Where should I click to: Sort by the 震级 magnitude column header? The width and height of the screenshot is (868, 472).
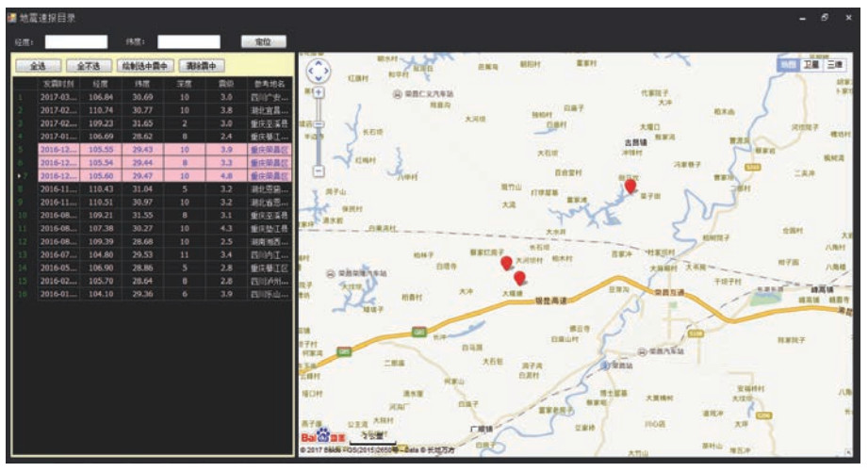coord(226,84)
